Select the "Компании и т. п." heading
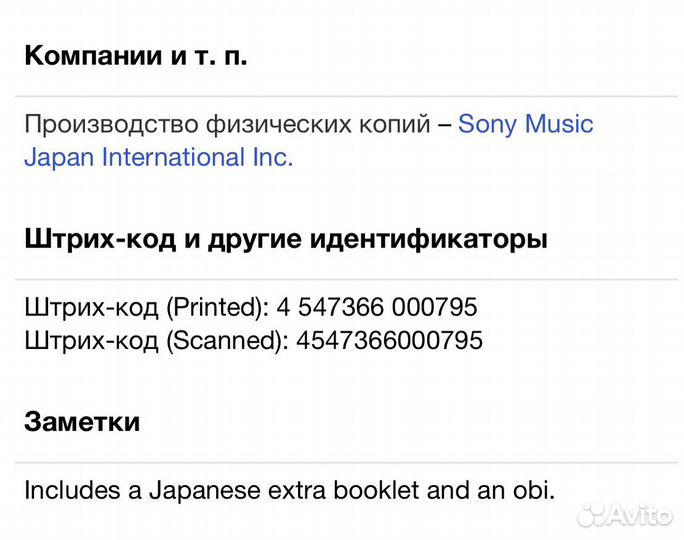Screen dimensions: 684x540 (x=136, y=55)
